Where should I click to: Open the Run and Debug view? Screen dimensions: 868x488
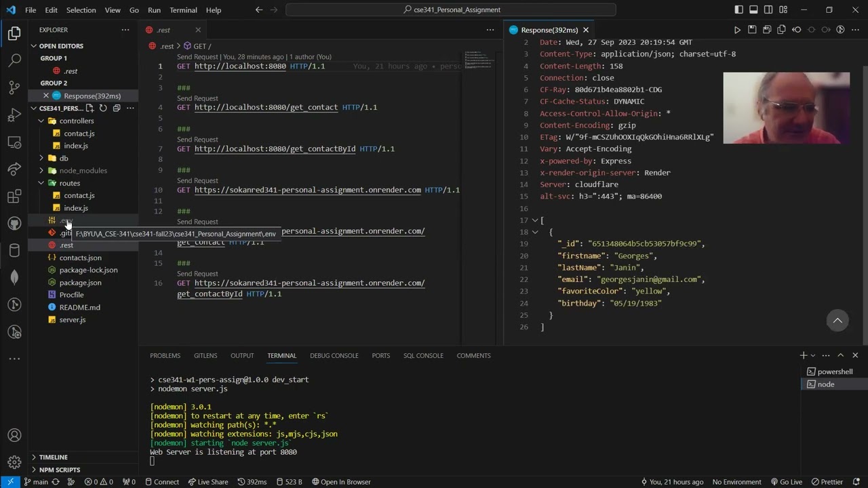pyautogui.click(x=14, y=115)
